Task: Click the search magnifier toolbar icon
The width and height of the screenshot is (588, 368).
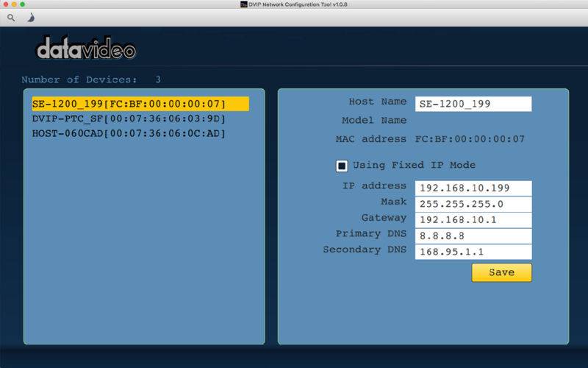Action: click(x=11, y=18)
